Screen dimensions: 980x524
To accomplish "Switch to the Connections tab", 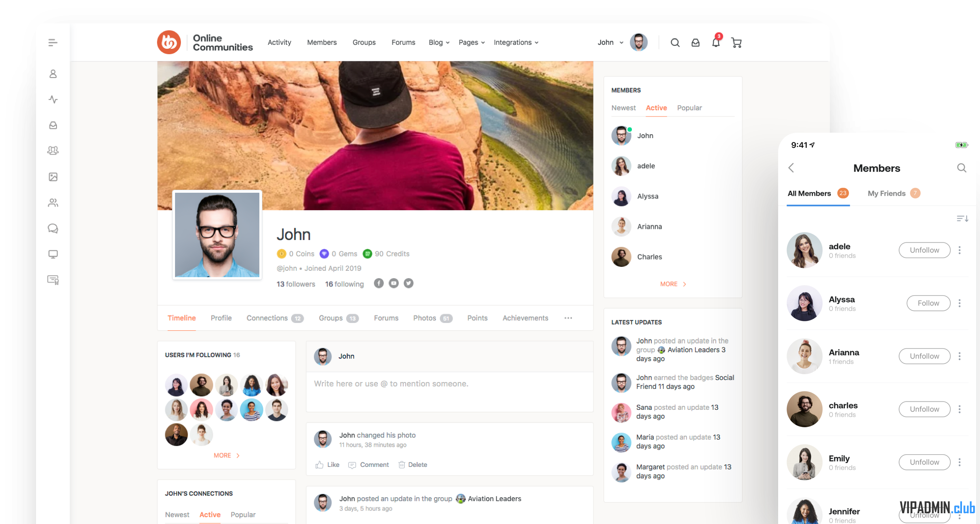I will point(275,318).
